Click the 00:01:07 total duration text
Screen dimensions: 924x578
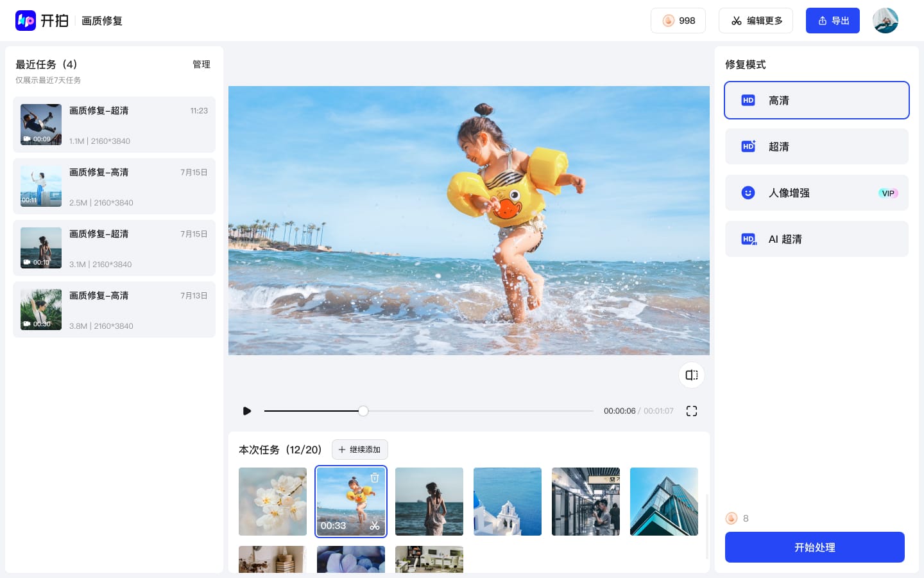coord(658,411)
